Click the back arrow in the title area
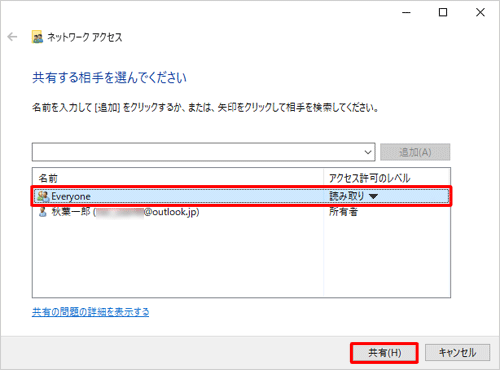This screenshot has height=370, width=500. click(12, 37)
